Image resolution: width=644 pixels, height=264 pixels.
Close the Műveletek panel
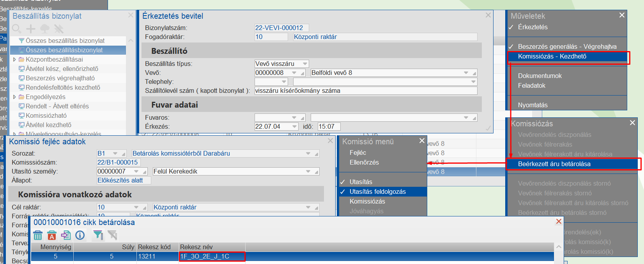click(622, 15)
